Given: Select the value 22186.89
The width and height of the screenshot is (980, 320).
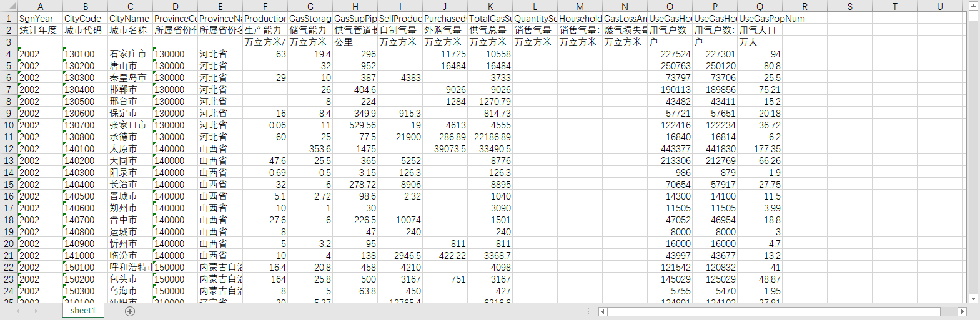Looking at the screenshot, I should tap(490, 137).
